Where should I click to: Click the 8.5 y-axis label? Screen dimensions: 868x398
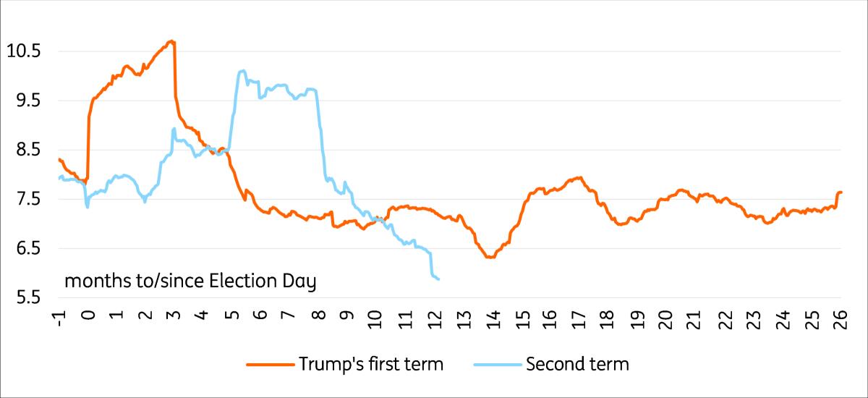[26, 150]
